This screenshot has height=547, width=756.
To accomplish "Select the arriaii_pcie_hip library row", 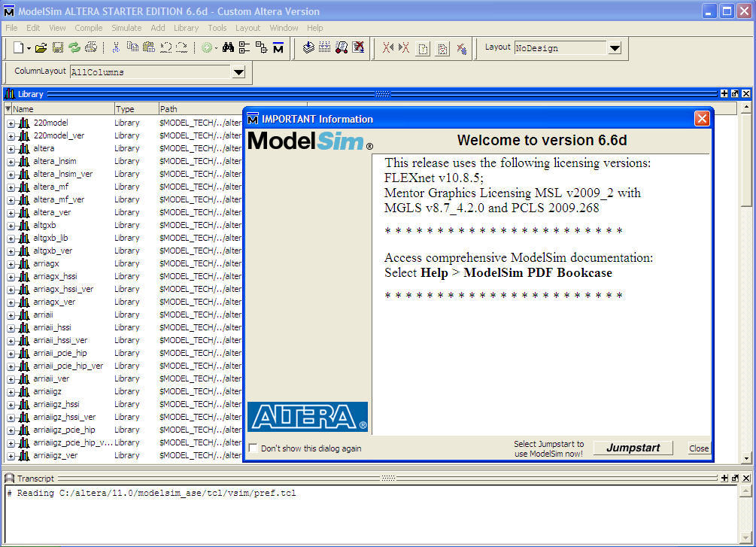I will coord(60,353).
